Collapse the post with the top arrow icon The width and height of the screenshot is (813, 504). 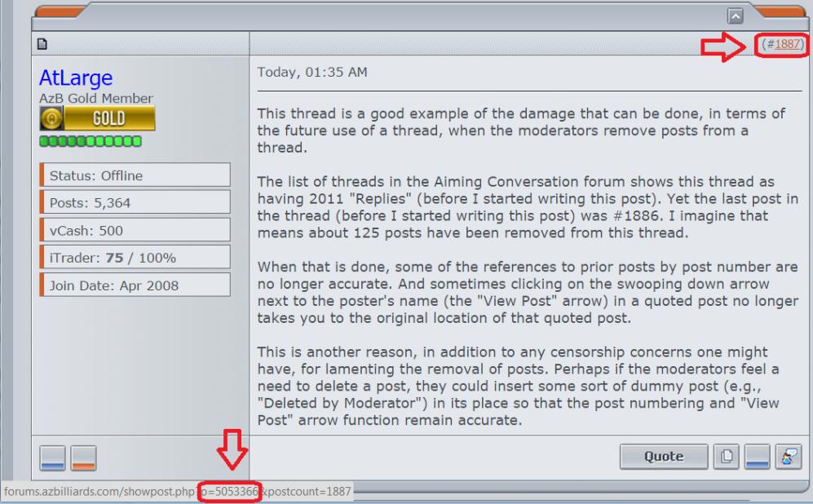[735, 16]
